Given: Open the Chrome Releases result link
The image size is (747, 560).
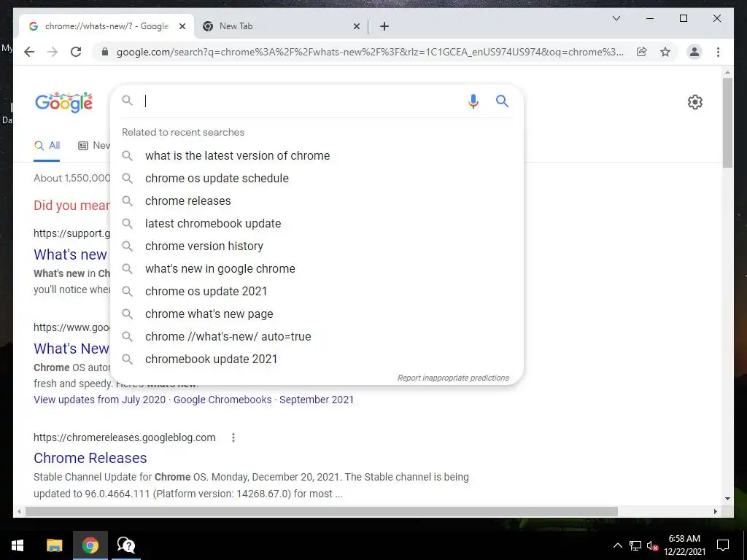Looking at the screenshot, I should click(90, 458).
